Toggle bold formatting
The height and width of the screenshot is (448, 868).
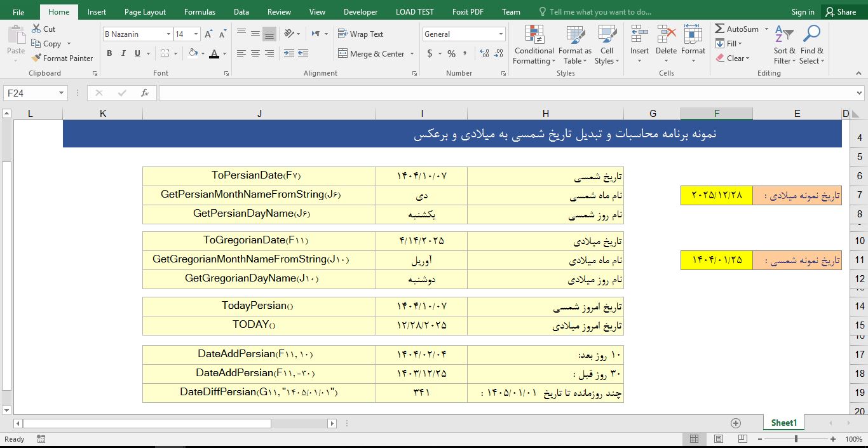point(108,53)
